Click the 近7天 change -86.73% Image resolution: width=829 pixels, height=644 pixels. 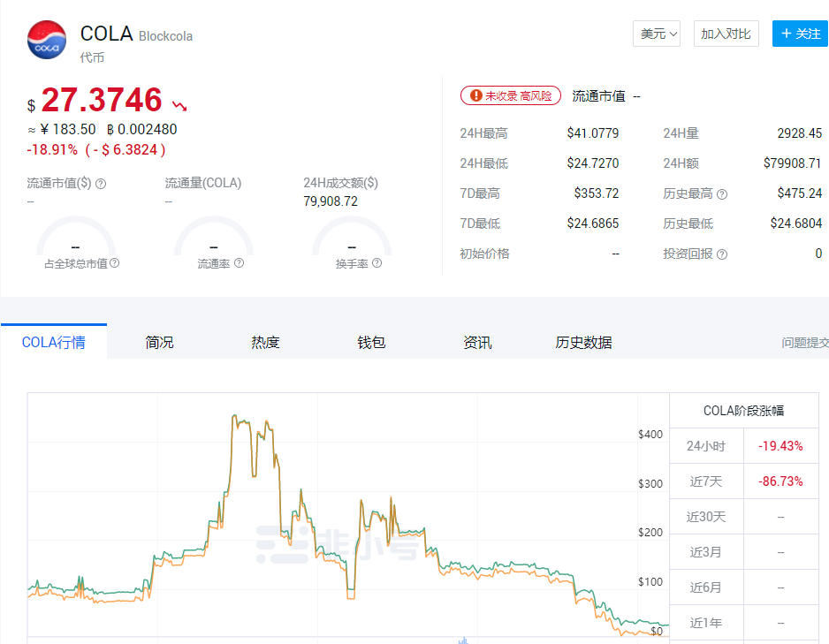pyautogui.click(x=780, y=481)
